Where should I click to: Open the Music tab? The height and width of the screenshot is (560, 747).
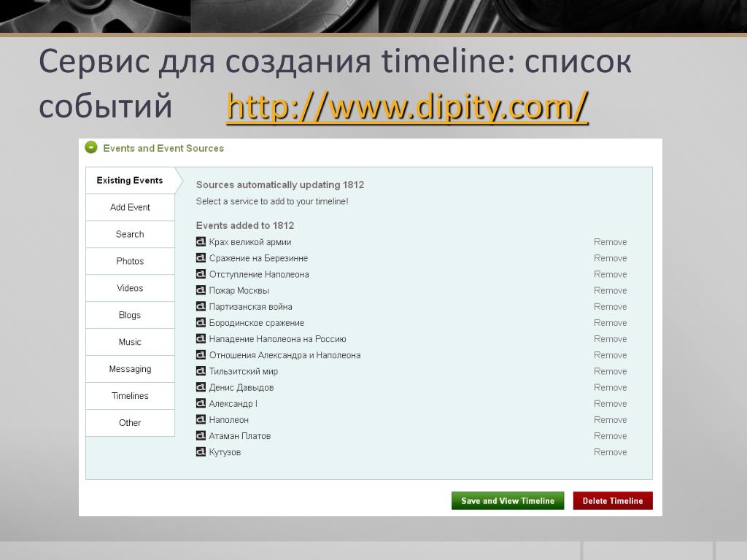(130, 342)
